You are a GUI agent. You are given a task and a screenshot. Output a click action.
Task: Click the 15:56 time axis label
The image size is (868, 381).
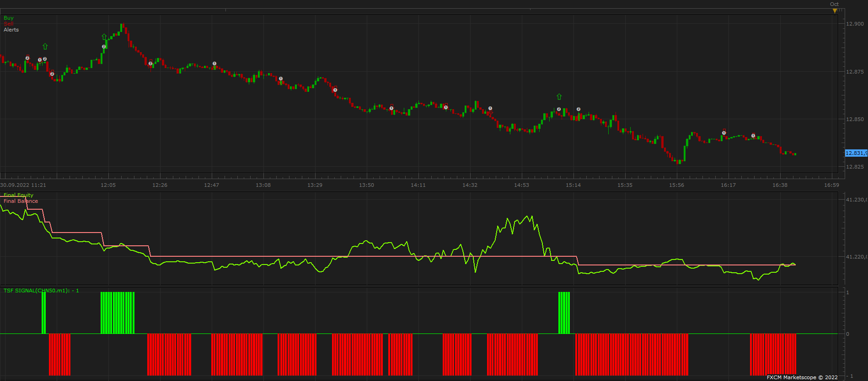pyautogui.click(x=676, y=185)
